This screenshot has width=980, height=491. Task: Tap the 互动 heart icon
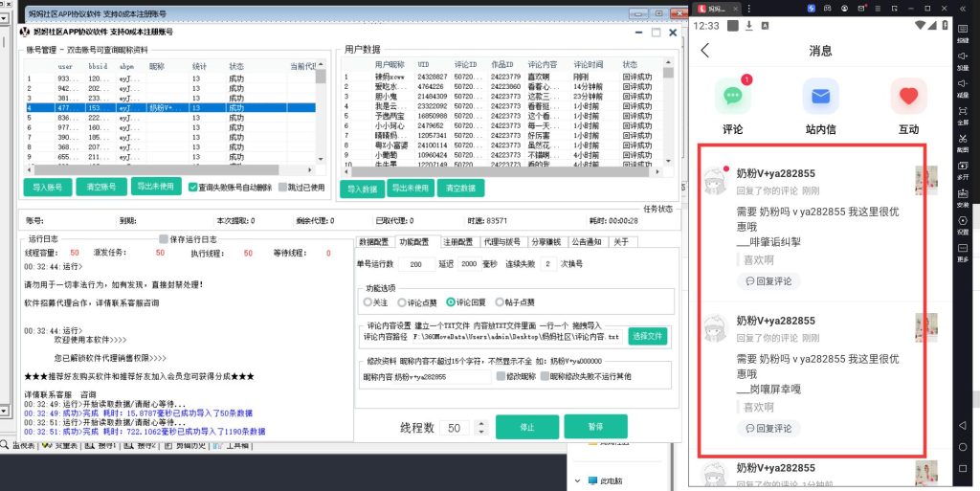tap(908, 97)
